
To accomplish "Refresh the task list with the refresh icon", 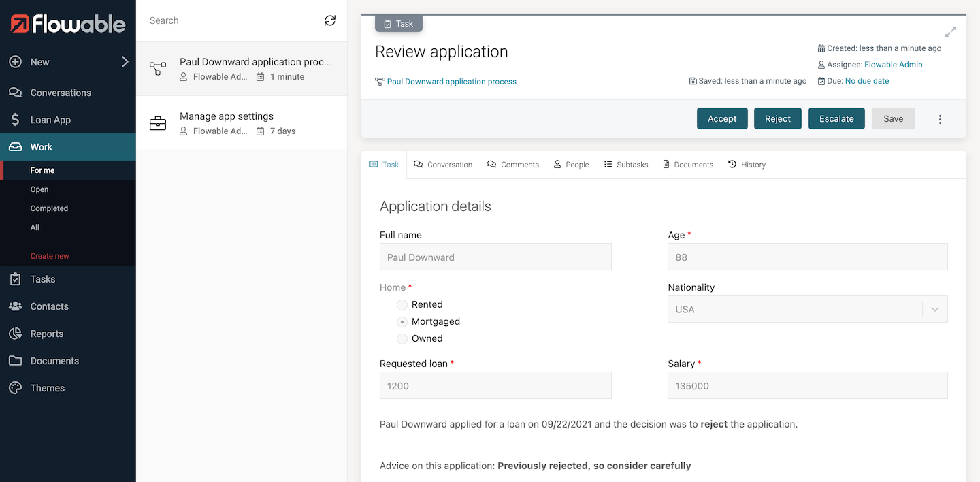I will [329, 20].
